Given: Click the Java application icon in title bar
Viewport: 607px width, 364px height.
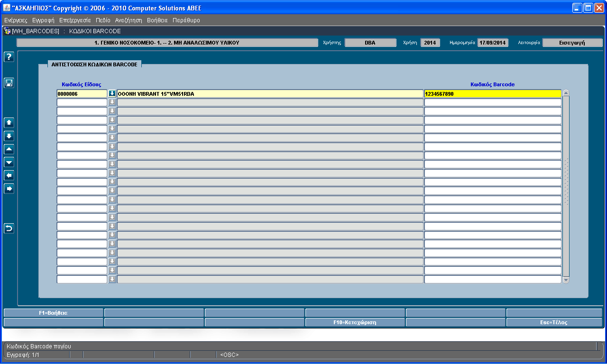Looking at the screenshot, I should click(x=7, y=8).
